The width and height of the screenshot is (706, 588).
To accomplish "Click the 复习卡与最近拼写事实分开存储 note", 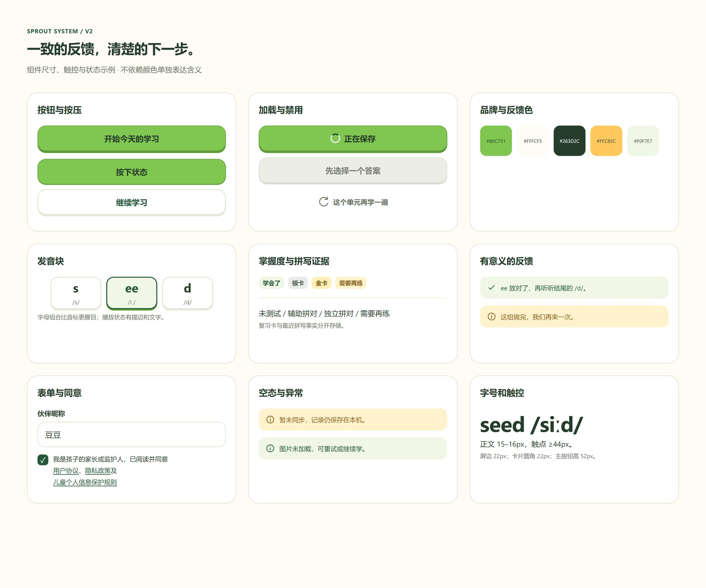I will [302, 326].
